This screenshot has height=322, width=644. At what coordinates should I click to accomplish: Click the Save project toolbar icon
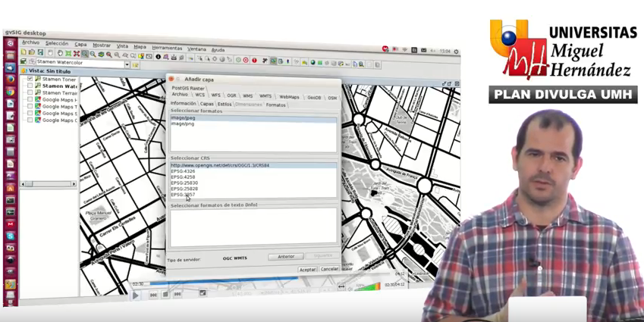pos(42,53)
